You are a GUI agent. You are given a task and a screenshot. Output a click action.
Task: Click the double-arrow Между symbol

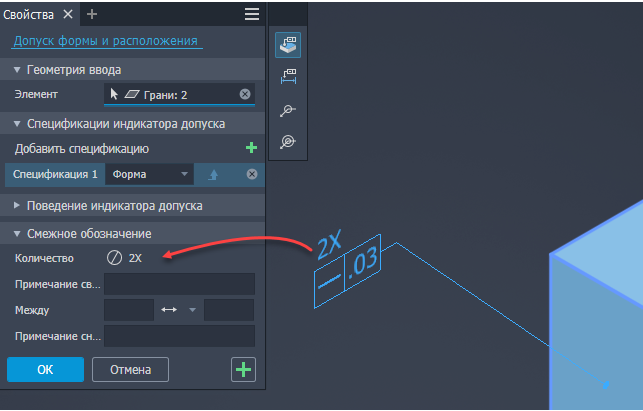click(x=169, y=310)
